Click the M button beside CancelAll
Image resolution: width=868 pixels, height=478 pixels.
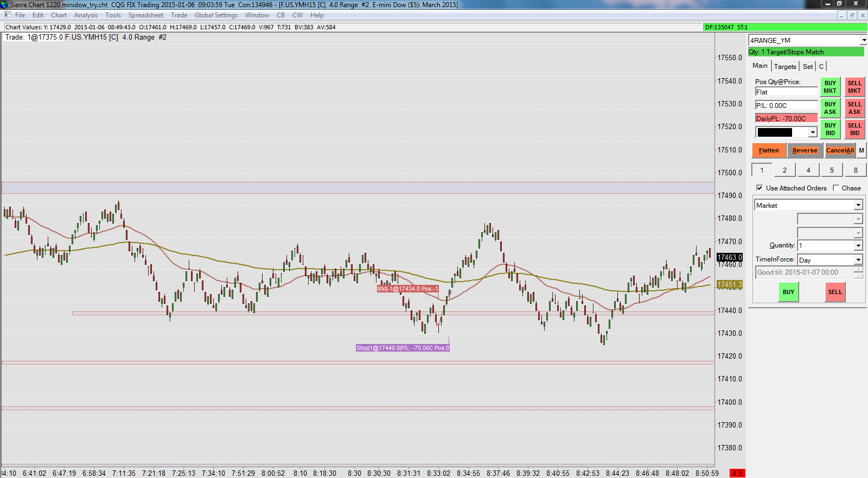[861, 150]
